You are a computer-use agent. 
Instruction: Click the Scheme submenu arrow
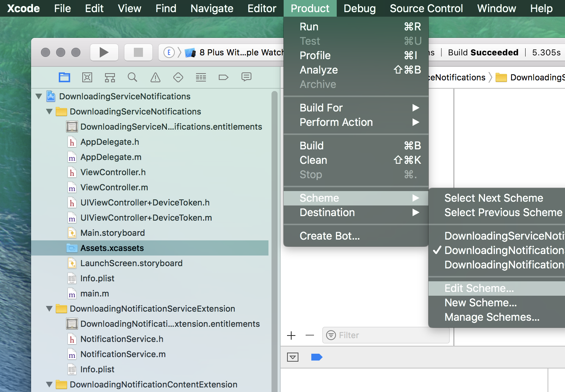pos(416,198)
